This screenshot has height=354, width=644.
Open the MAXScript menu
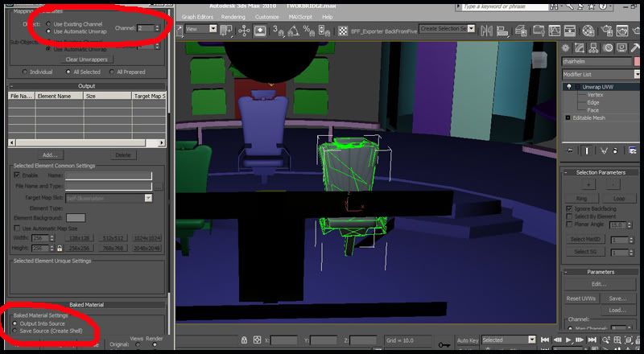point(300,17)
